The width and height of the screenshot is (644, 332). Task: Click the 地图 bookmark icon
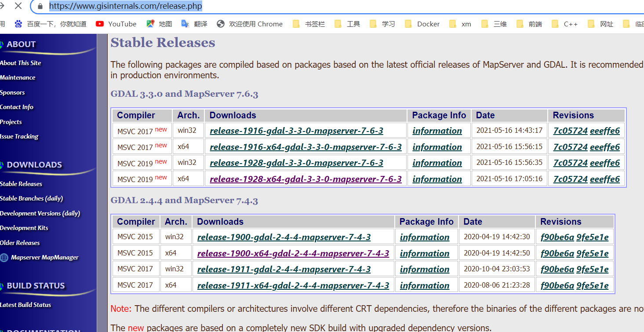pyautogui.click(x=151, y=24)
